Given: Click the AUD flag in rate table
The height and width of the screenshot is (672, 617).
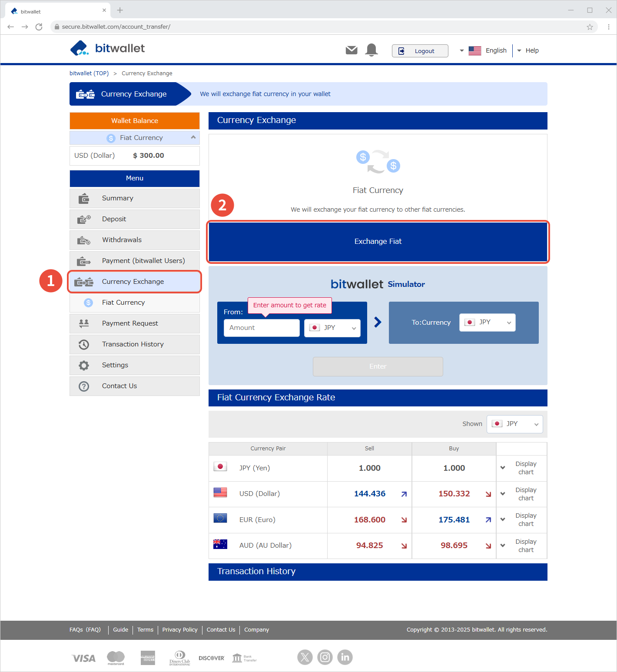Looking at the screenshot, I should click(220, 544).
